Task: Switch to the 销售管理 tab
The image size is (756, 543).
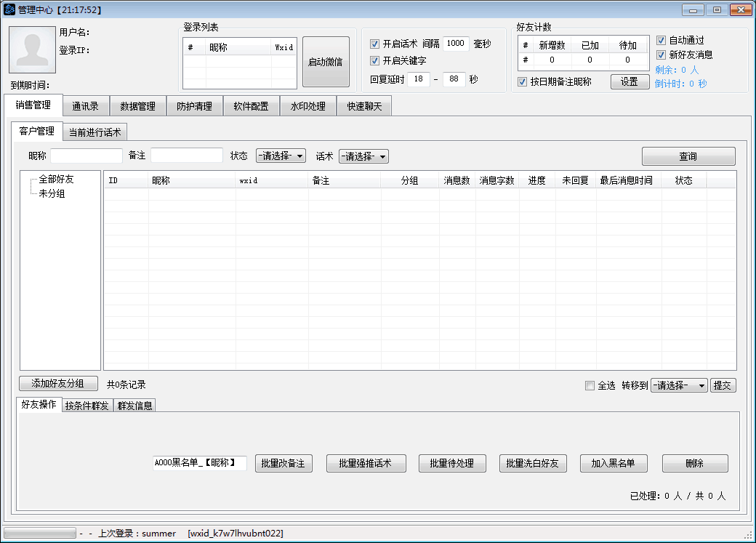Action: 33,105
